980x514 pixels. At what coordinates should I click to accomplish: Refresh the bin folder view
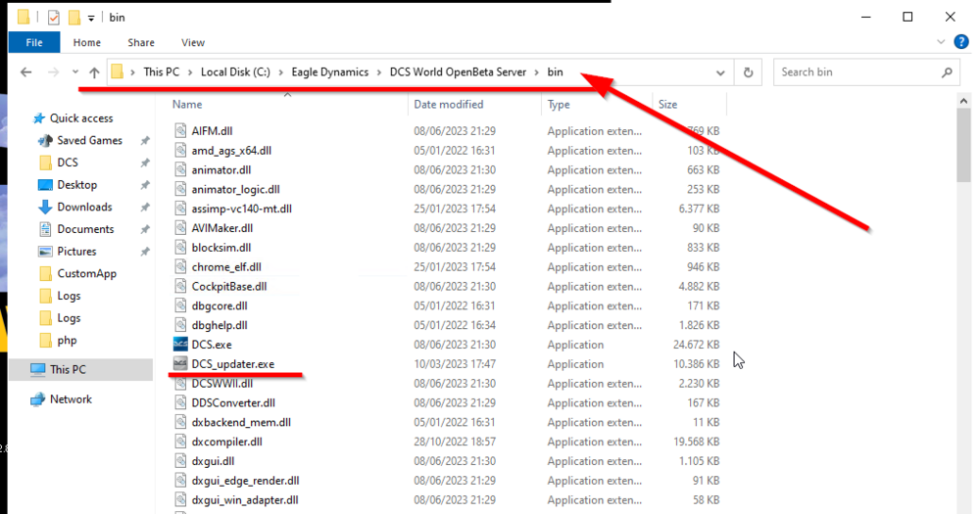[748, 72]
